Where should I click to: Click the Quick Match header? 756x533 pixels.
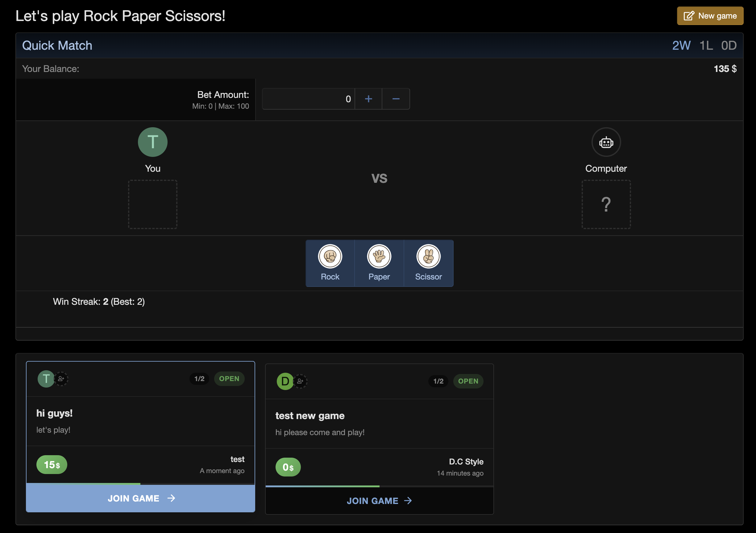click(x=57, y=45)
